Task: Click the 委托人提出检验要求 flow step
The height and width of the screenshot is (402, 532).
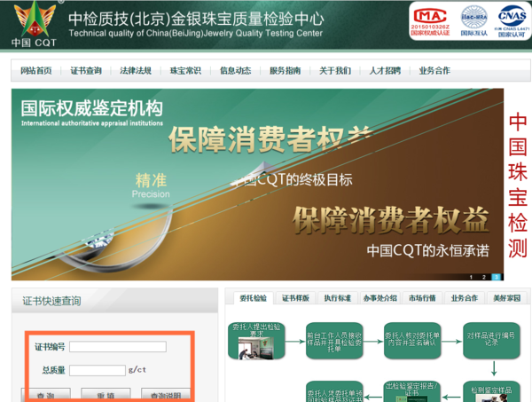Action: 256,341
